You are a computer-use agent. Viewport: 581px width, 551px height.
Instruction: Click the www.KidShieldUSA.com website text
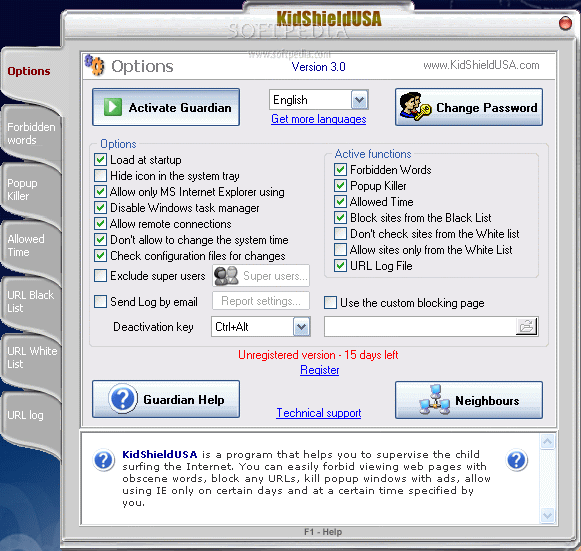pyautogui.click(x=481, y=65)
